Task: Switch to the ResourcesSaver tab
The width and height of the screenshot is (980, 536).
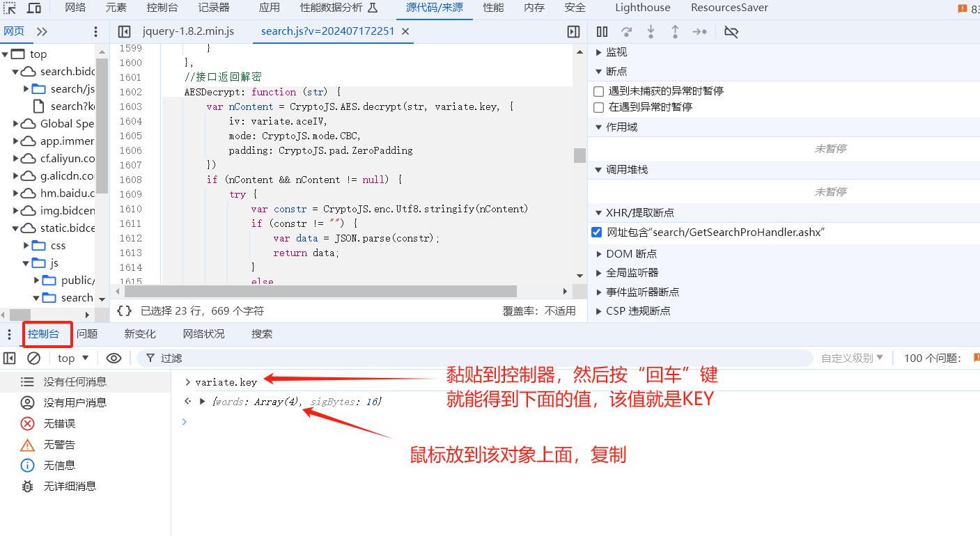Action: pyautogui.click(x=729, y=8)
